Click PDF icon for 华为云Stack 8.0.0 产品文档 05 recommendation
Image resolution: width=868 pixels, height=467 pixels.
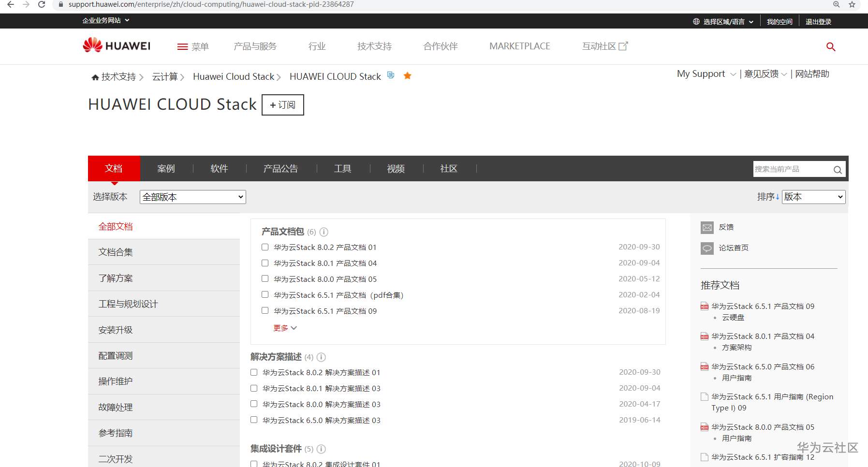(x=705, y=427)
